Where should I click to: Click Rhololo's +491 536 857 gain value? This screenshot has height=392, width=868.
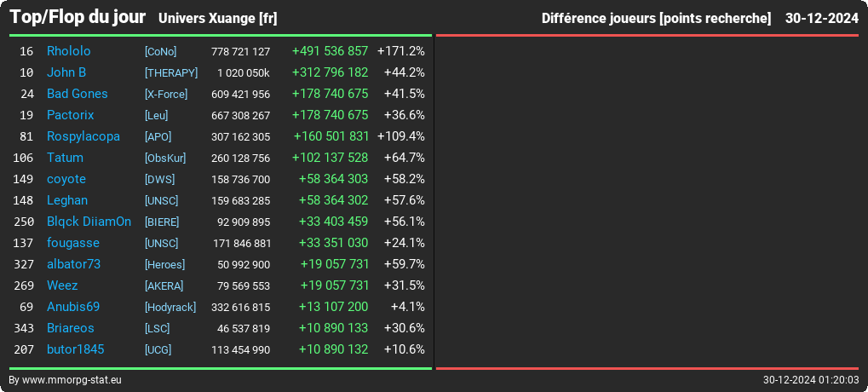(x=330, y=51)
